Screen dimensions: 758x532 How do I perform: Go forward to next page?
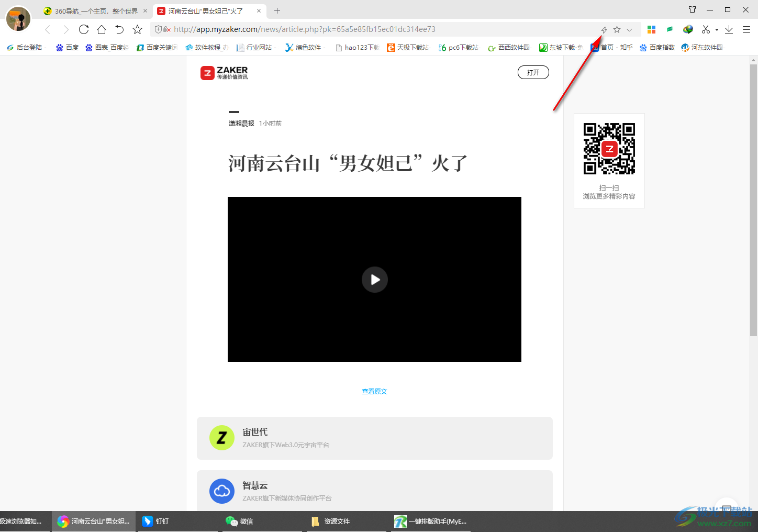(65, 29)
